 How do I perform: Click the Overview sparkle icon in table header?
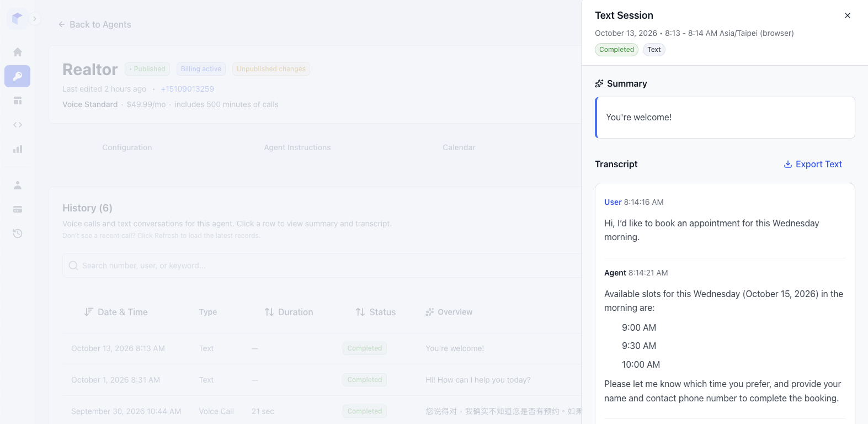(430, 312)
